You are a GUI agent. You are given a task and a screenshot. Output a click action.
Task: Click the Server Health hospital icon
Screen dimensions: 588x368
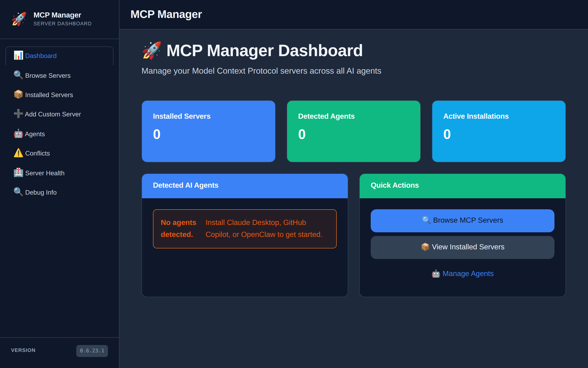point(18,172)
